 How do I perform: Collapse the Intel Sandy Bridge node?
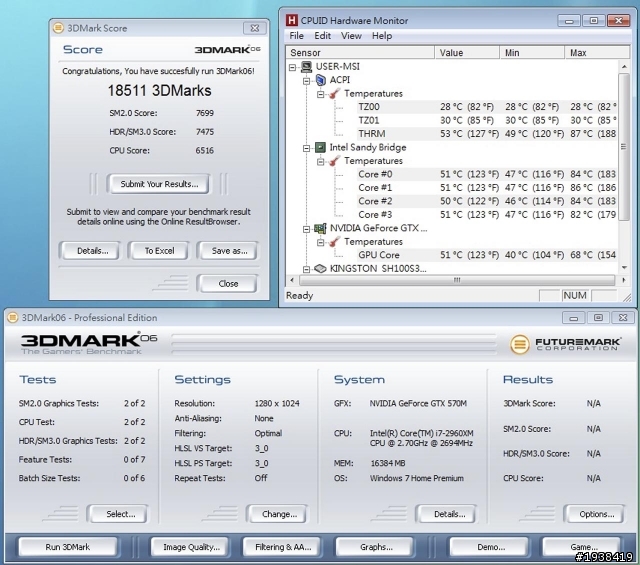(x=307, y=148)
